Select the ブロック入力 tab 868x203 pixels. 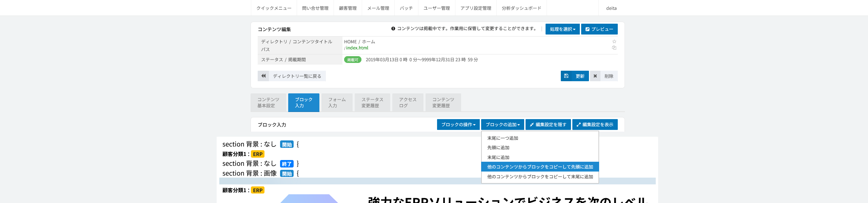point(304,103)
